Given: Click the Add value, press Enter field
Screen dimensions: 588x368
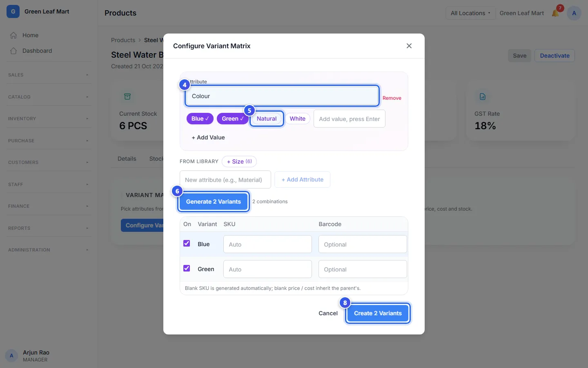Looking at the screenshot, I should (350, 119).
